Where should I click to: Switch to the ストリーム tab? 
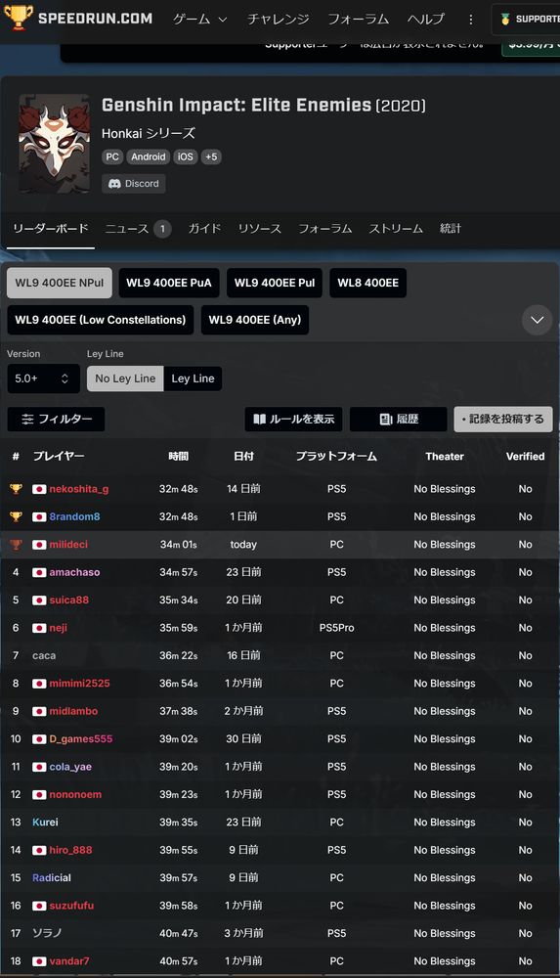point(396,229)
